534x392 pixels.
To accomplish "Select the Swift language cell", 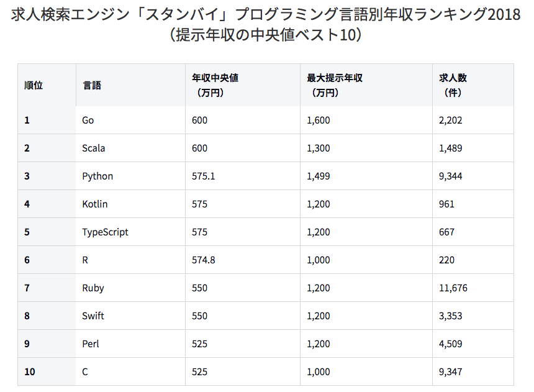I will pyautogui.click(x=93, y=316).
